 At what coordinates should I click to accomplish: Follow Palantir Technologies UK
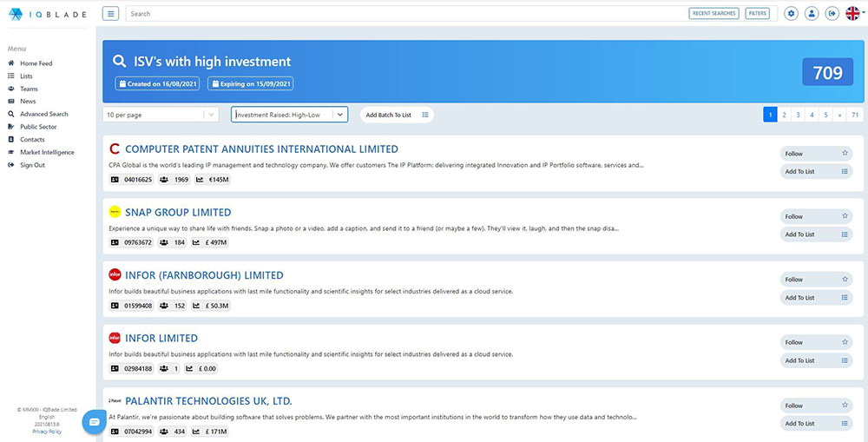click(816, 406)
